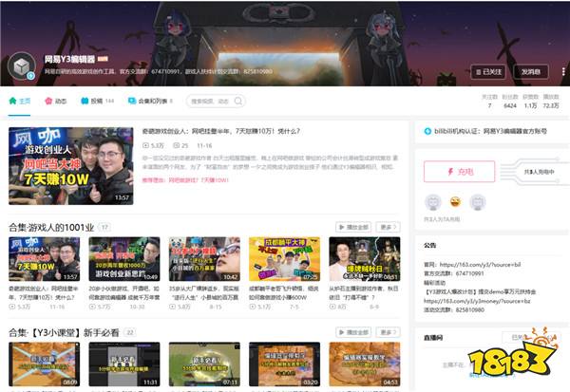This screenshot has width=570, height=392.
Task: Click the pink 充电 button
Action: [459, 172]
